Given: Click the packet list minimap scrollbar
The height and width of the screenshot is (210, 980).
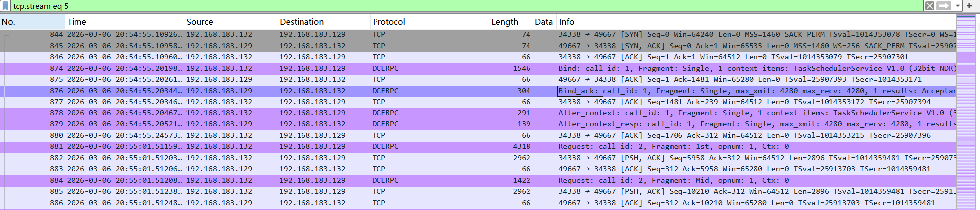Looking at the screenshot, I should click(966, 112).
